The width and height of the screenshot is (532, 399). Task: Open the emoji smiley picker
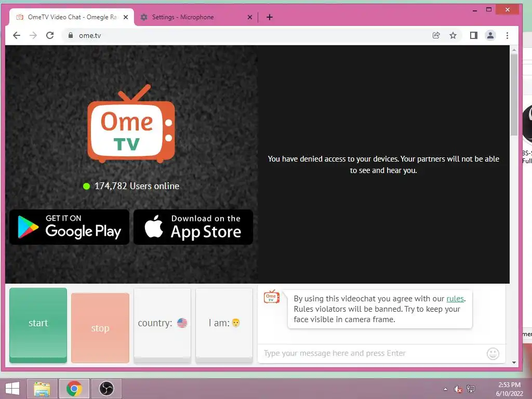[x=493, y=353]
